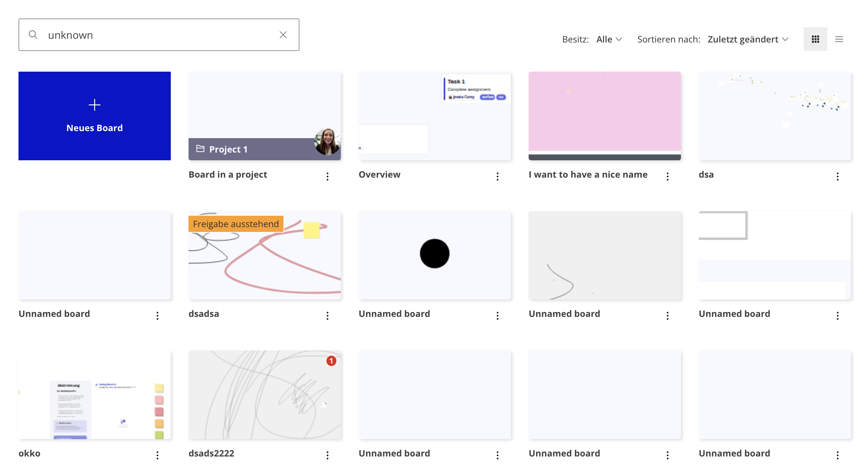Viewport: 868px width, 472px height.
Task: Switch to list view
Action: [839, 39]
